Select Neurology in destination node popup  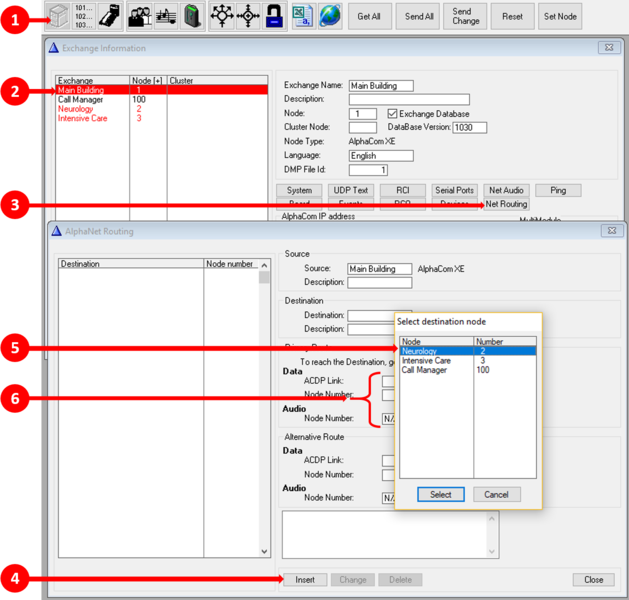[468, 351]
